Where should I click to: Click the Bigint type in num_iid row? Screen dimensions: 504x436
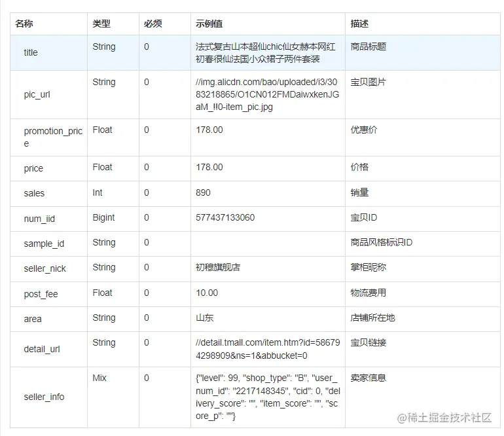pyautogui.click(x=103, y=218)
